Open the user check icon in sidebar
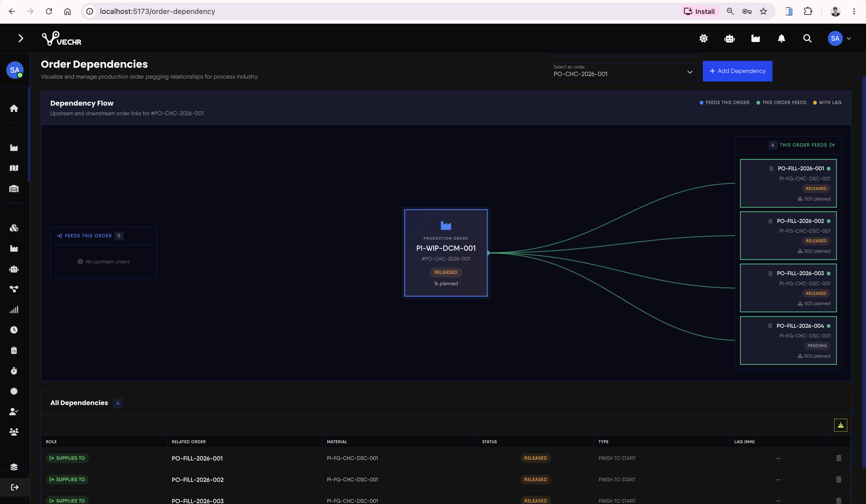Image resolution: width=866 pixels, height=504 pixels. tap(14, 411)
